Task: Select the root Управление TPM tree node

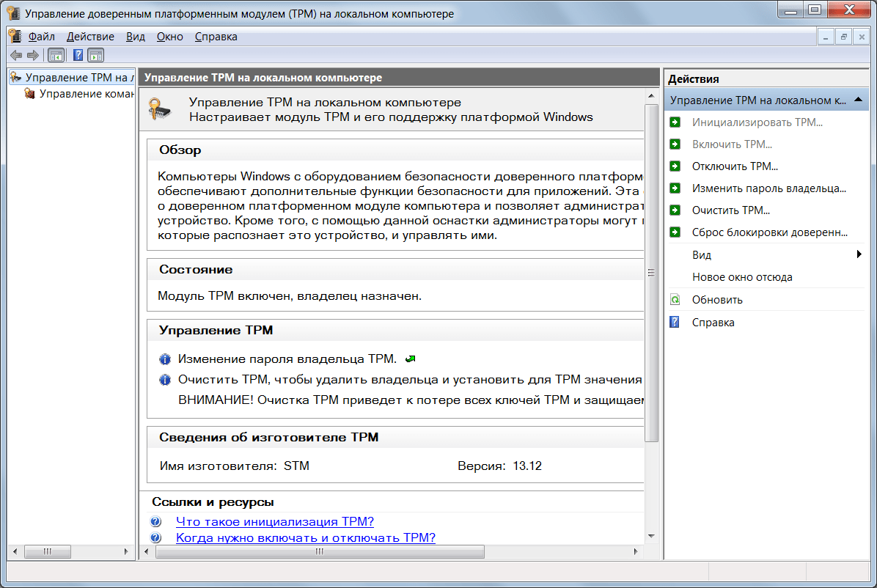Action: pos(78,77)
